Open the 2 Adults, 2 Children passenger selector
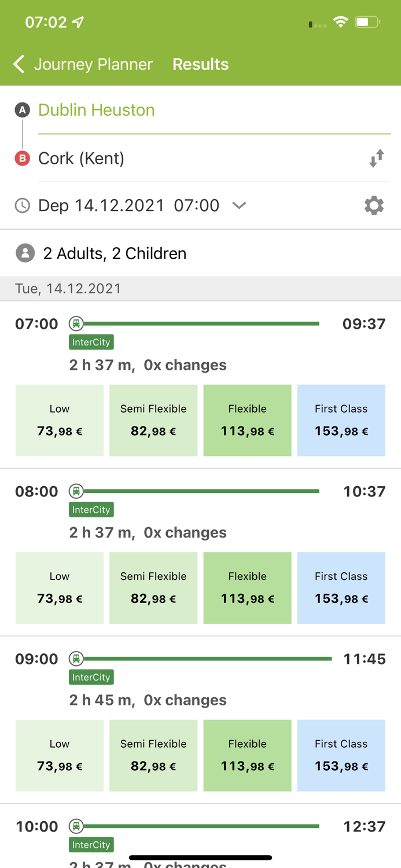The image size is (401, 868). [x=114, y=253]
